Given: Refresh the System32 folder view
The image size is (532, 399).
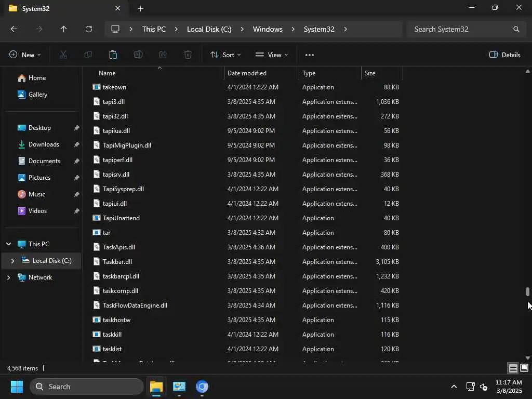Looking at the screenshot, I should point(88,29).
